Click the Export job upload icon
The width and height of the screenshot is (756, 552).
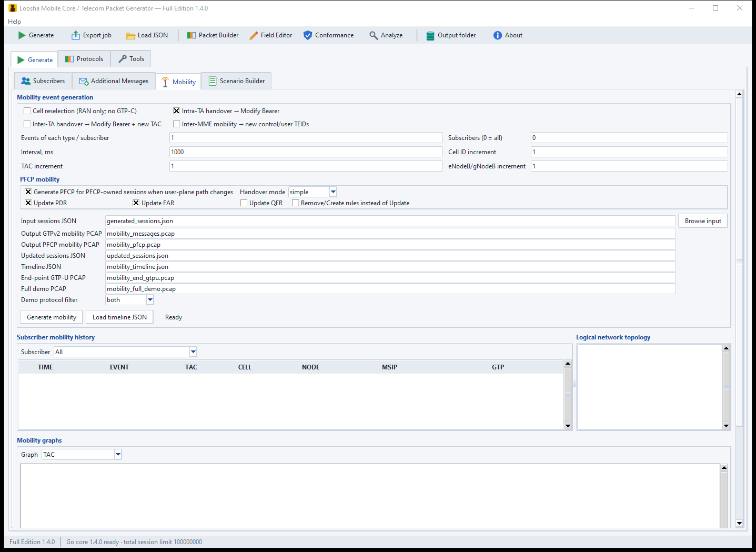(76, 35)
